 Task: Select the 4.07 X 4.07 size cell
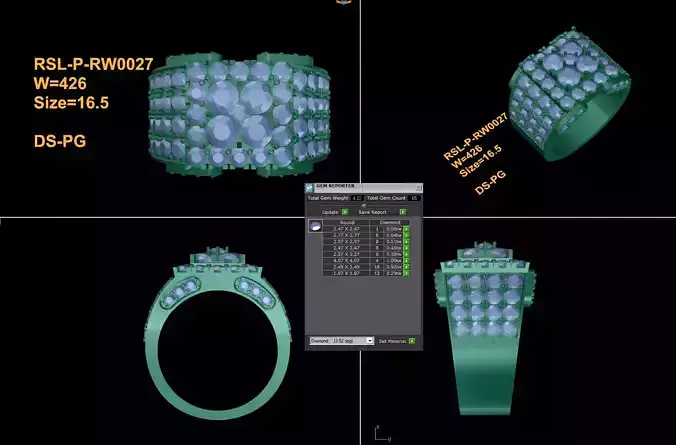(346, 260)
